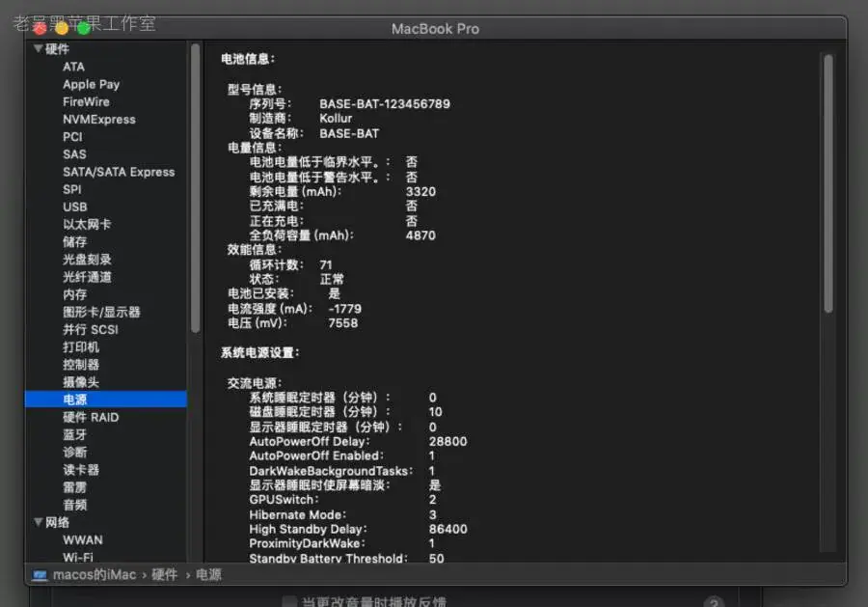Select ATA in hardware sidebar
Image resolution: width=868 pixels, height=607 pixels.
click(73, 67)
